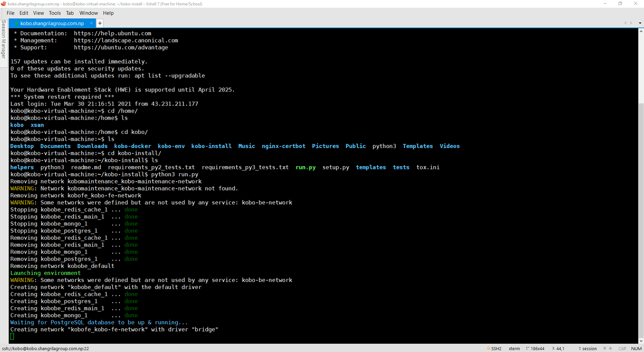Toggle the CAP lock status indicator
This screenshot has width=644, height=352.
(x=623, y=348)
